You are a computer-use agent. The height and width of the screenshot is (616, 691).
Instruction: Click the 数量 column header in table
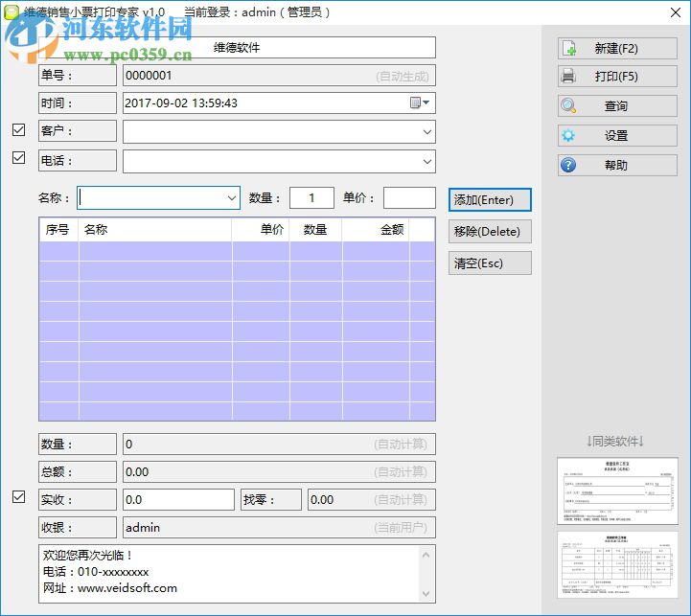(315, 230)
